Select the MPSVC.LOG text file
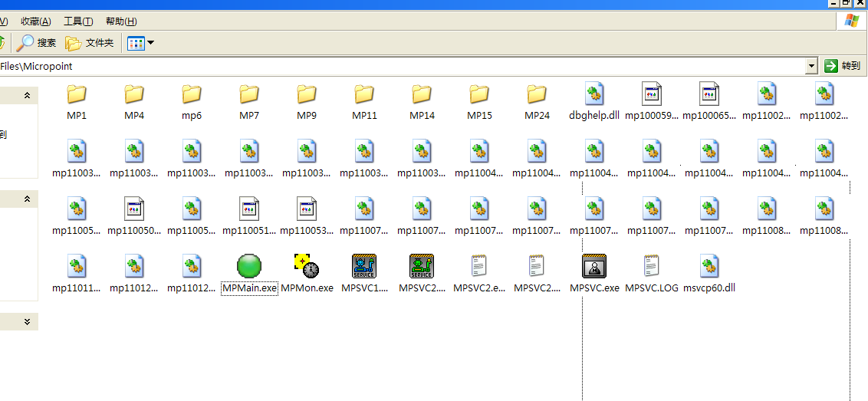This screenshot has width=868, height=401. [652, 266]
